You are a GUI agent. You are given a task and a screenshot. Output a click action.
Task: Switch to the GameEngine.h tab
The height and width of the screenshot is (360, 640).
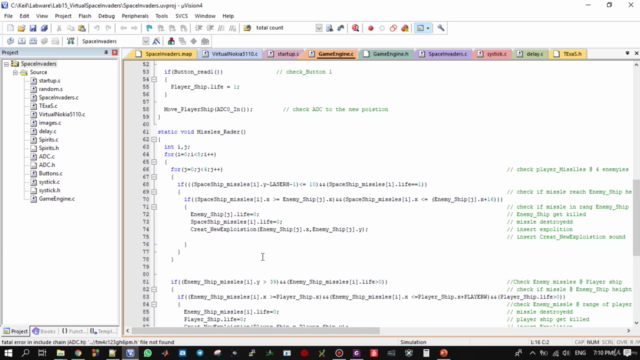coord(386,54)
